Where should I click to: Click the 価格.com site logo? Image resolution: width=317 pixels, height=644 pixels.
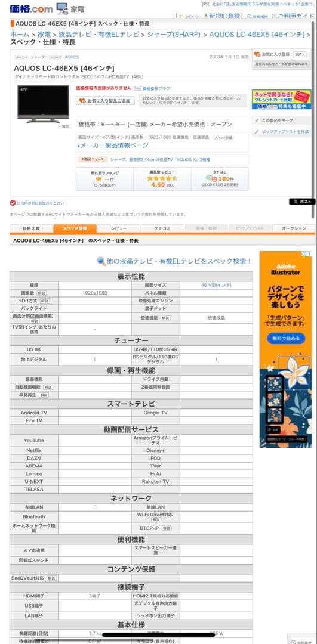click(x=31, y=8)
